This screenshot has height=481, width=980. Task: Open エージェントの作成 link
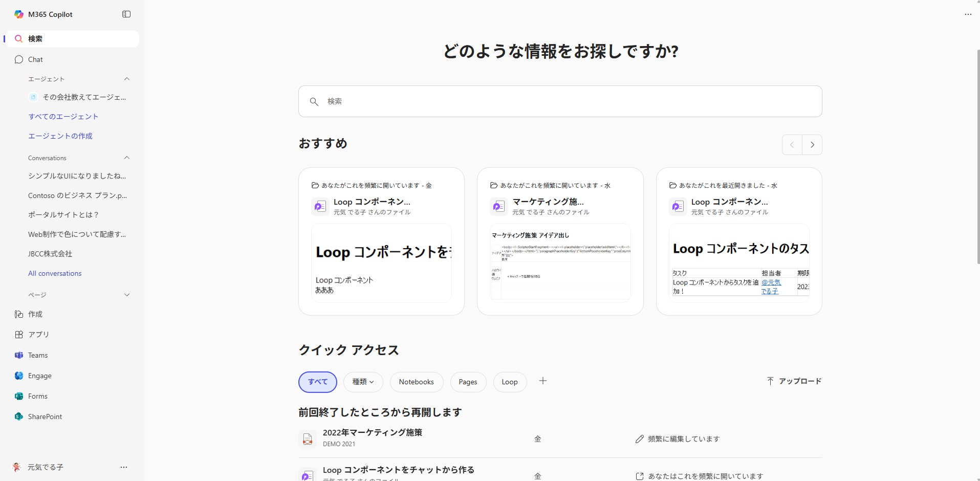[x=60, y=136]
